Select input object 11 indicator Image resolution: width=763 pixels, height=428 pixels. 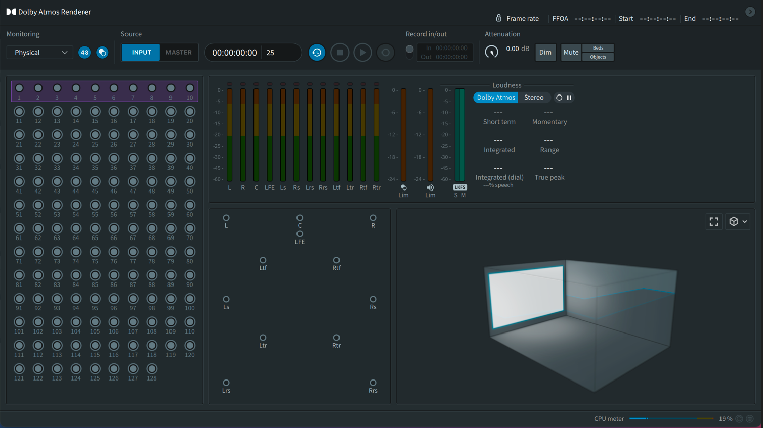[x=19, y=112]
